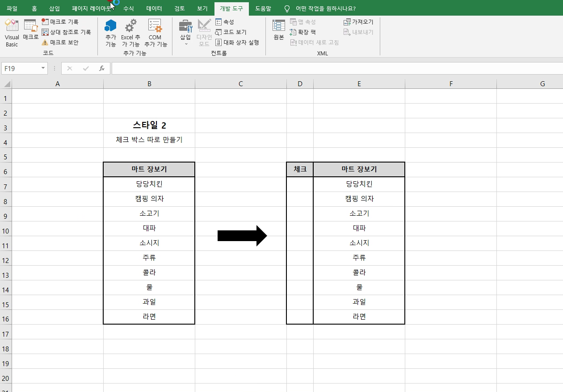Select cell 체크 박스 따로 만들기
The width and height of the screenshot is (563, 392).
[x=149, y=140]
